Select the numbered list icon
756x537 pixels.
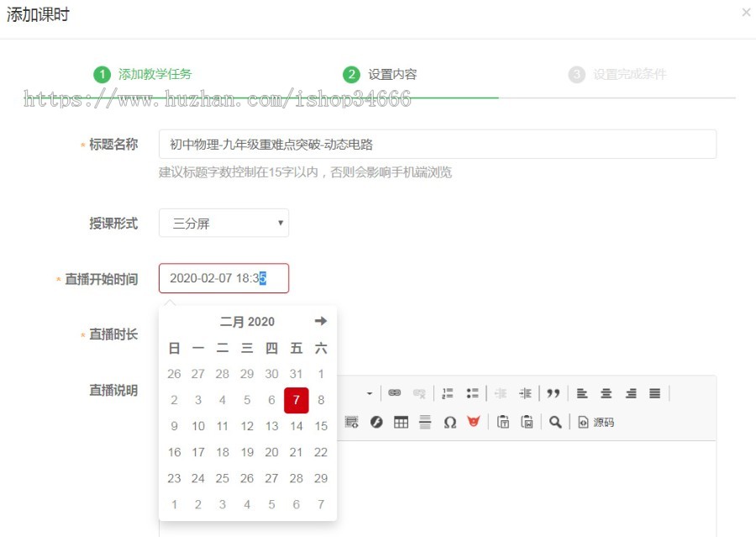click(x=447, y=393)
